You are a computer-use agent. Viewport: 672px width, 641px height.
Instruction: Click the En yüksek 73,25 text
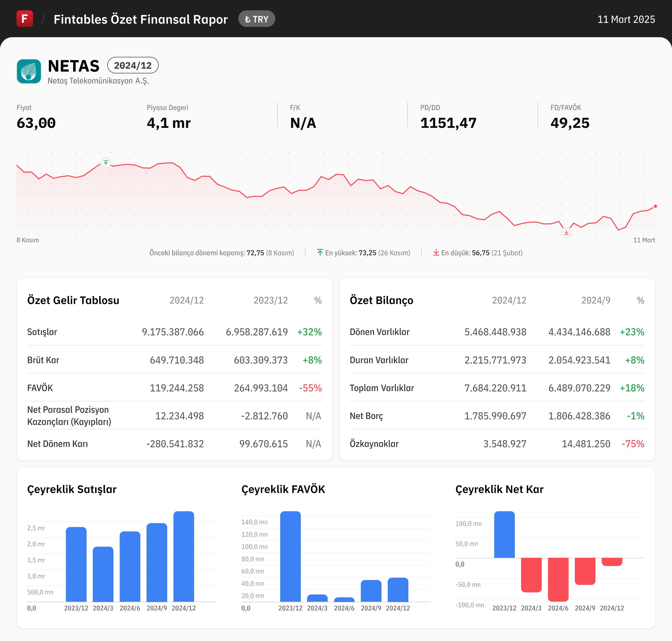tap(368, 253)
